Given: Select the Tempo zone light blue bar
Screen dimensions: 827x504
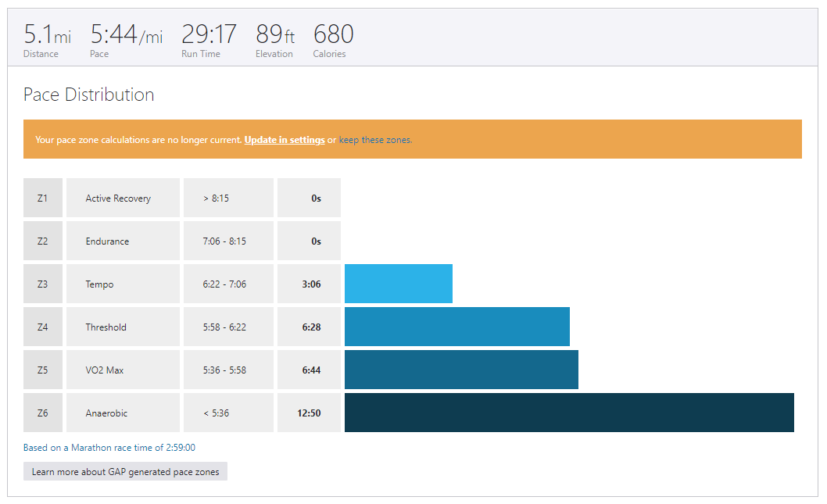Looking at the screenshot, I should (x=398, y=284).
